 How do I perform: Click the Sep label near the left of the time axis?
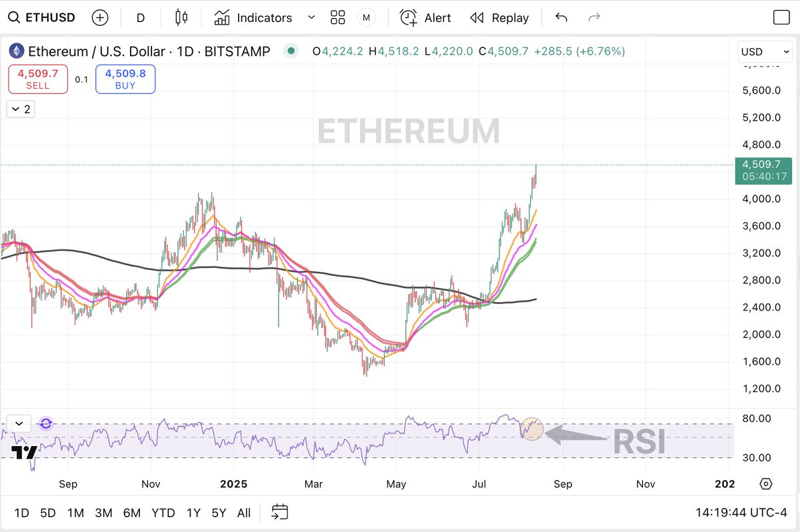[x=67, y=484]
